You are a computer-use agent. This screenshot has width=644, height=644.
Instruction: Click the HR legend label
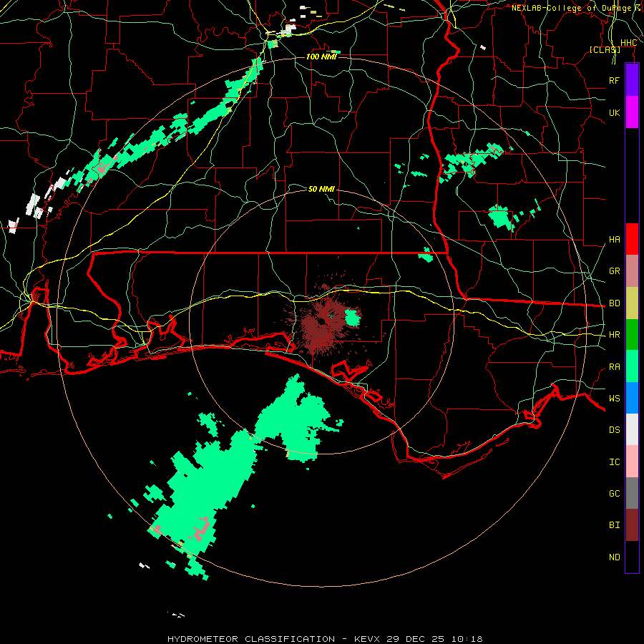(x=614, y=335)
